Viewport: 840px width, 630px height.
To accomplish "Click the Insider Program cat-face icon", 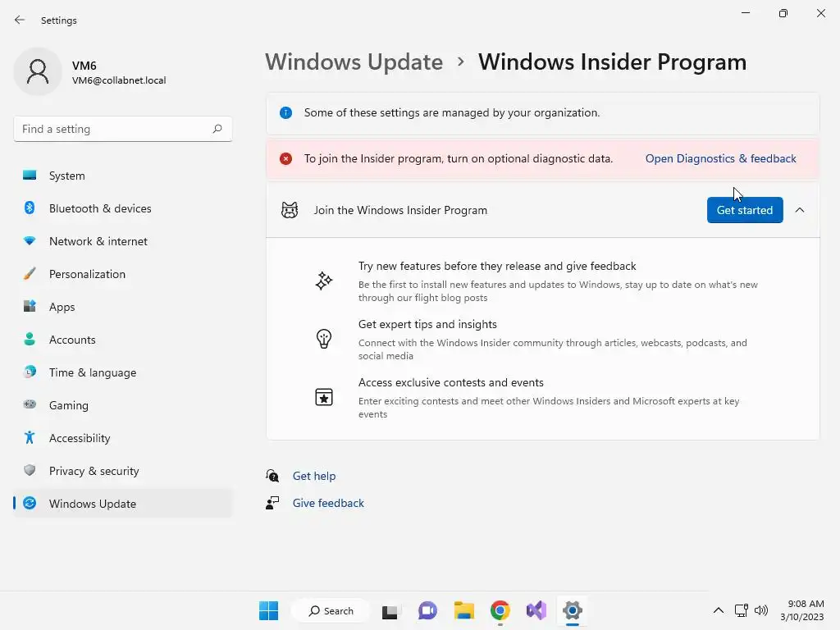I will click(x=290, y=210).
